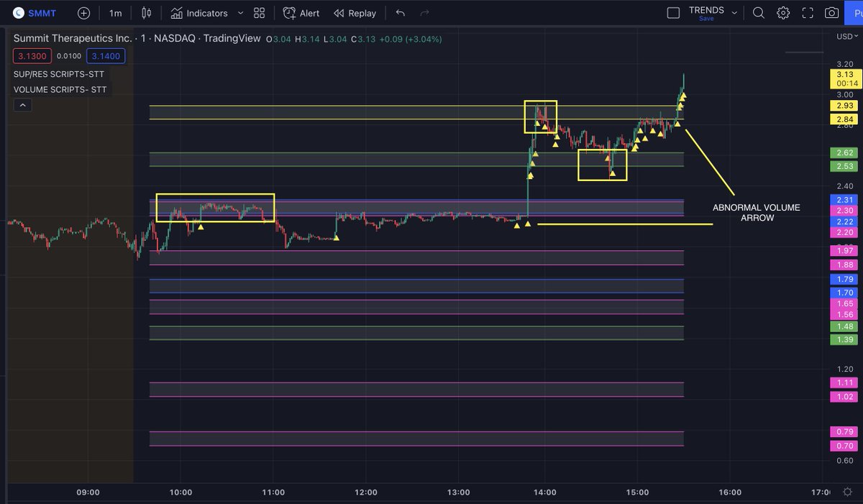Click the 0.79 price axis label
Image resolution: width=863 pixels, height=504 pixels.
pyautogui.click(x=844, y=432)
